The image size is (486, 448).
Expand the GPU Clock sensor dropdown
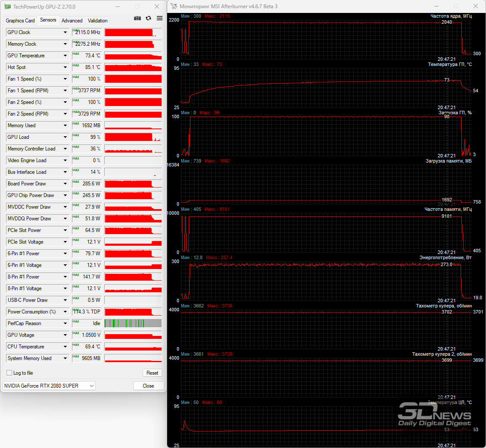(65, 32)
